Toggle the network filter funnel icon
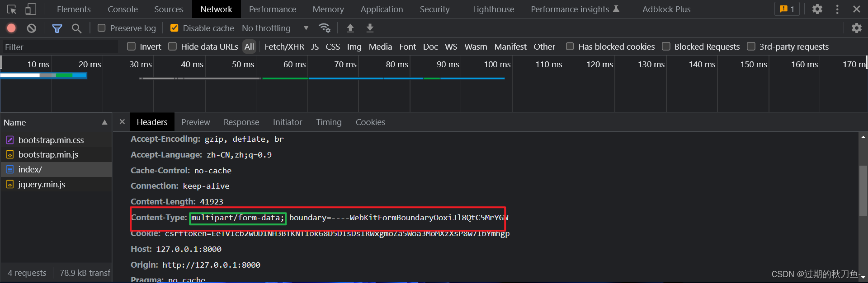 pos(57,28)
